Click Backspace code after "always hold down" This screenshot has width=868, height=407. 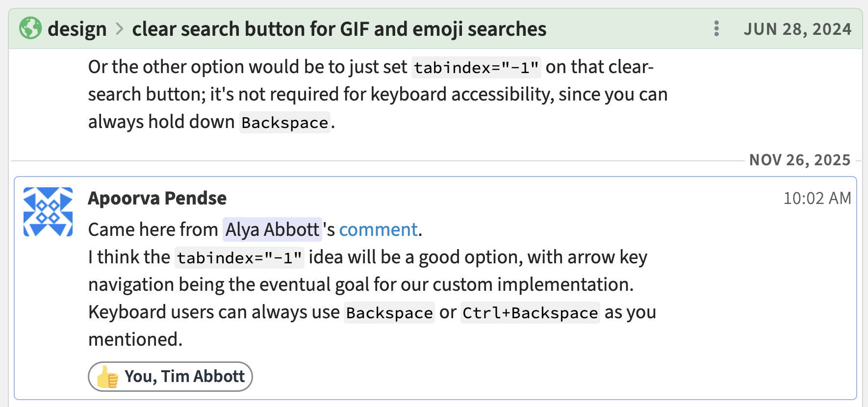284,122
